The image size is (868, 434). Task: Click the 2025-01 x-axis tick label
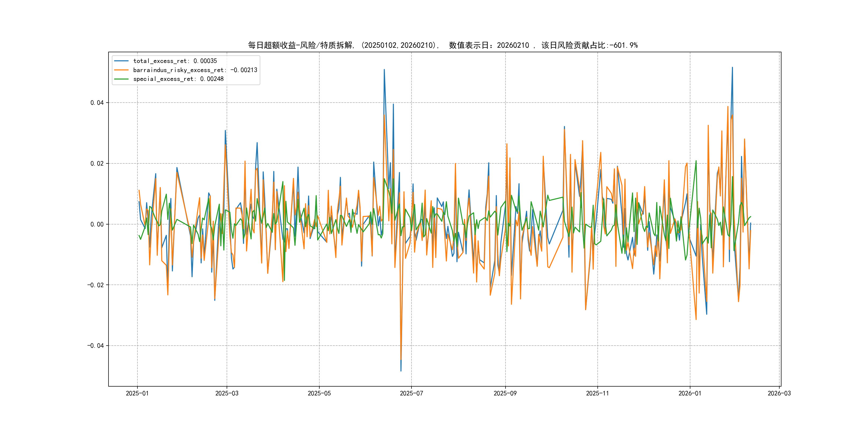(137, 393)
